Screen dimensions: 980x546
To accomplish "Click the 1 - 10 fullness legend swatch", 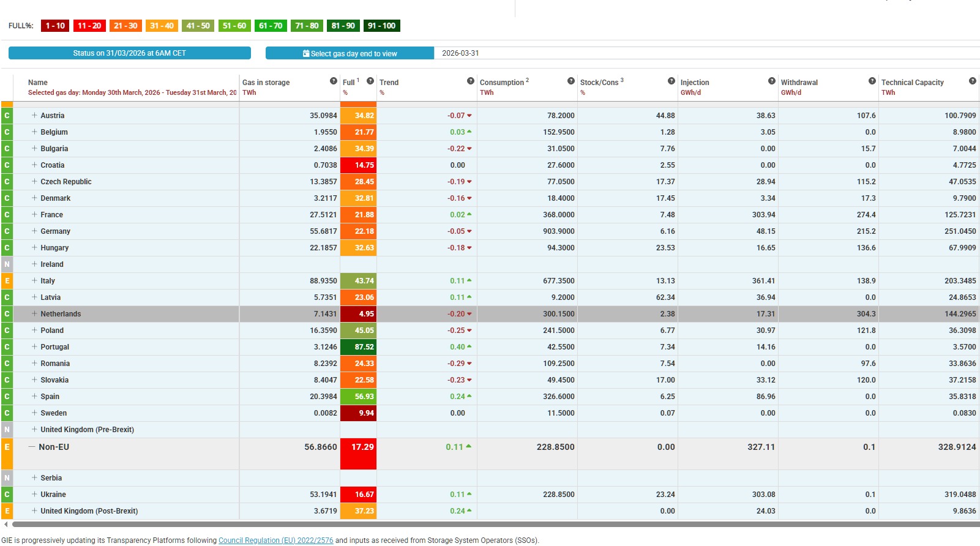I will coord(55,26).
